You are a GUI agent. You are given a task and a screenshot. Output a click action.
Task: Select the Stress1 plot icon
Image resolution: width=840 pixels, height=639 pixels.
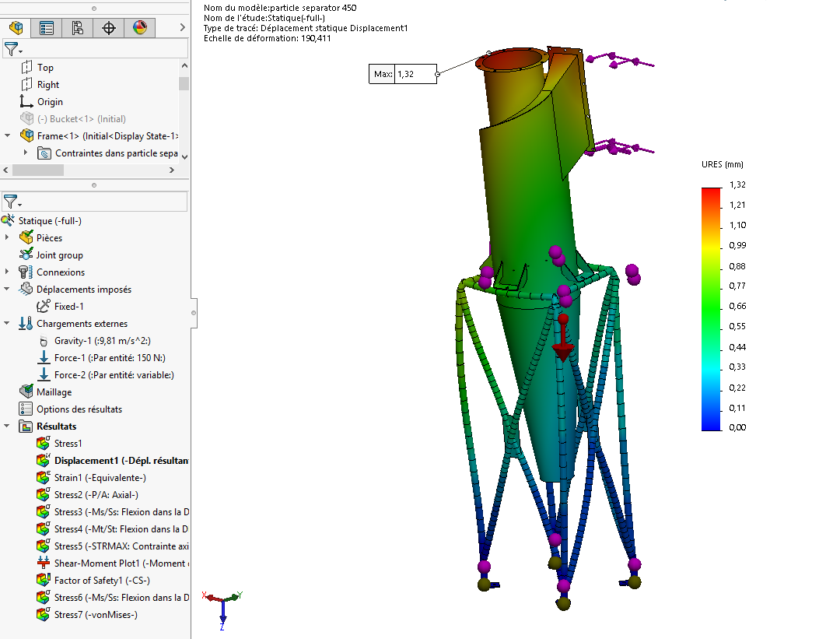pos(44,444)
